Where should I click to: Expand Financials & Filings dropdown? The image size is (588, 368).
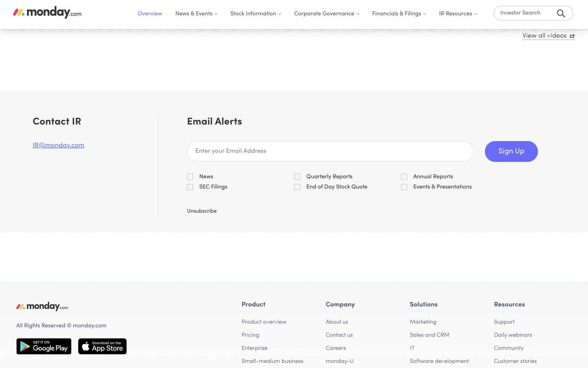[399, 13]
